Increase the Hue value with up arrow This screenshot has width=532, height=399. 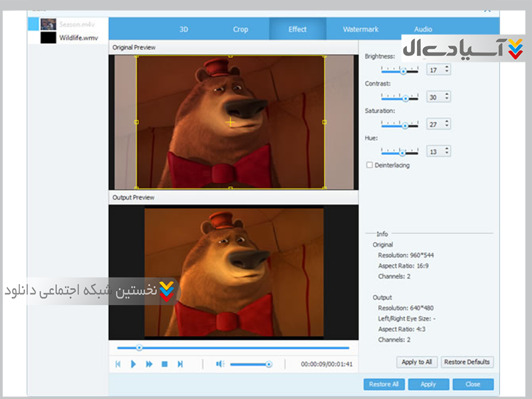click(x=447, y=149)
